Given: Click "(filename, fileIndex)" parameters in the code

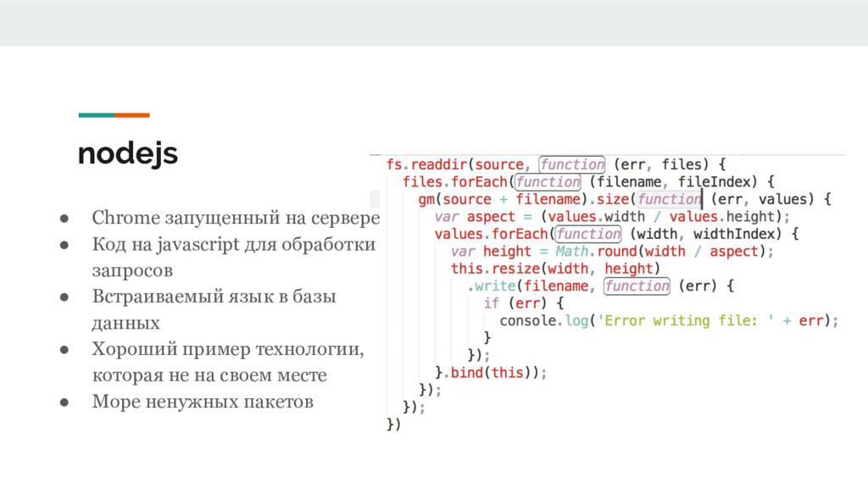Looking at the screenshot, I should click(673, 181).
